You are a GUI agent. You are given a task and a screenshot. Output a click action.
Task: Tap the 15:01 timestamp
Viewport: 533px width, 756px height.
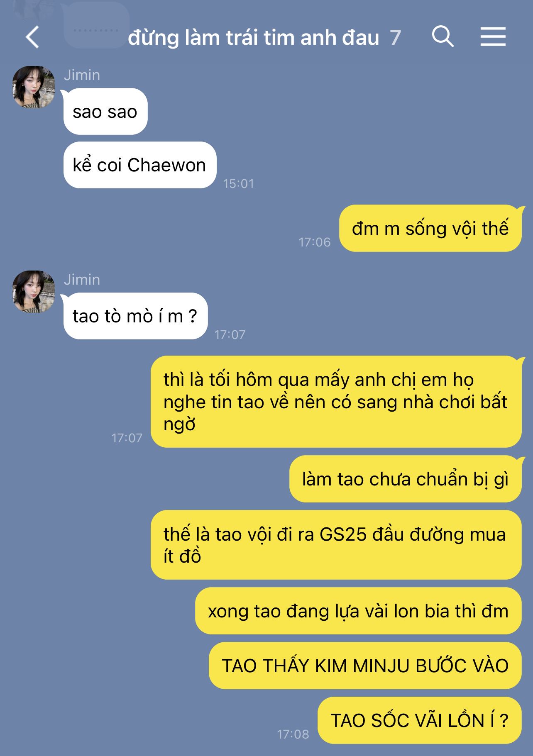point(238,183)
